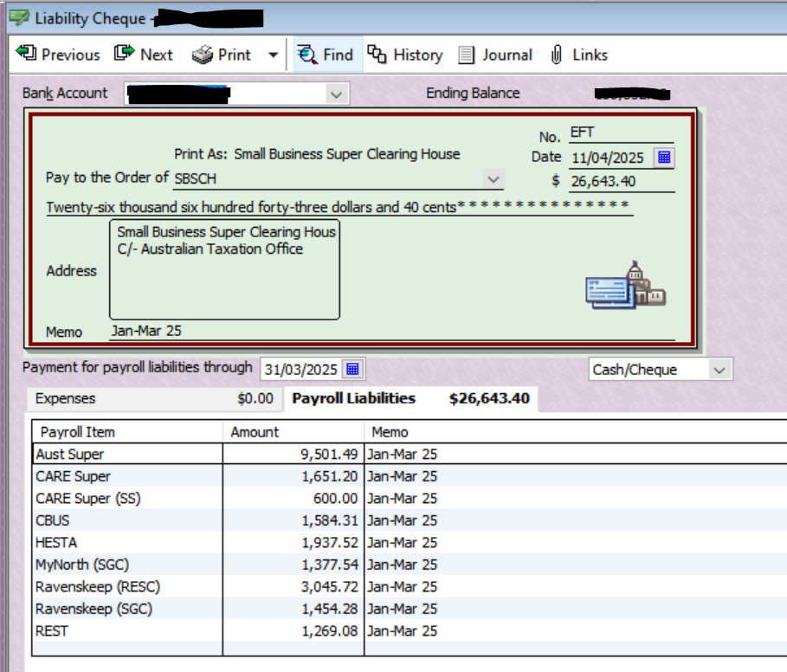The height and width of the screenshot is (672, 787).
Task: Click the 1,454.28 amount cell
Action: coord(294,609)
